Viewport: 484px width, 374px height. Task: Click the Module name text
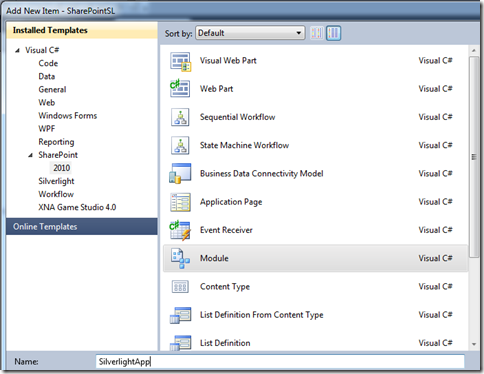(214, 258)
